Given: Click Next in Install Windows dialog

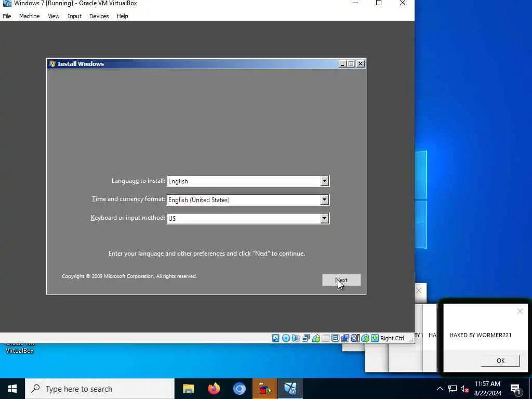Looking at the screenshot, I should tap(341, 280).
